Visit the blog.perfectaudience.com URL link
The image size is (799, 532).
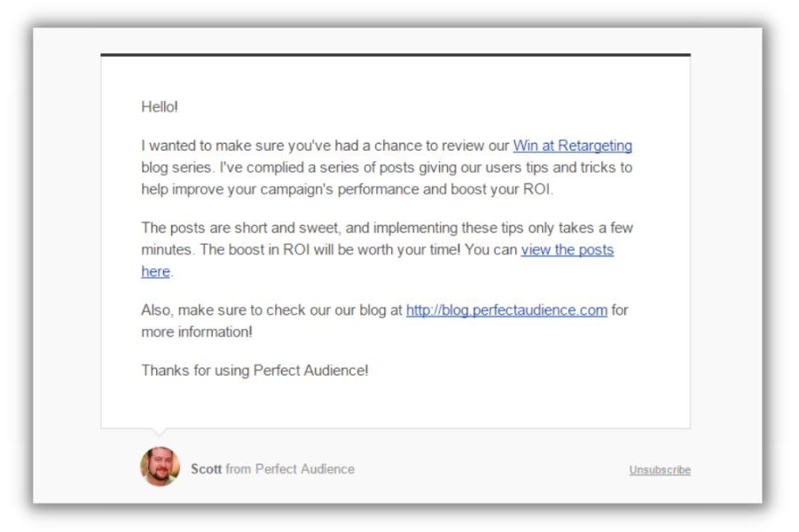[x=506, y=310]
